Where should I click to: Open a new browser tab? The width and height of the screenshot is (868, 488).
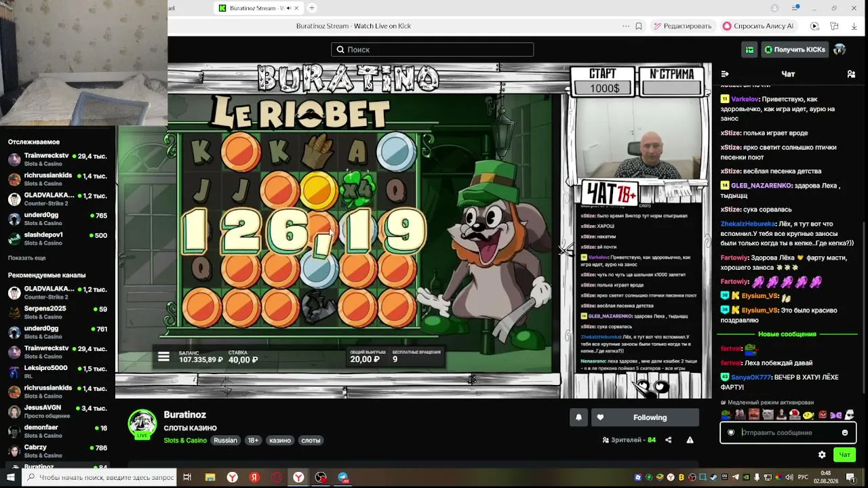[312, 8]
